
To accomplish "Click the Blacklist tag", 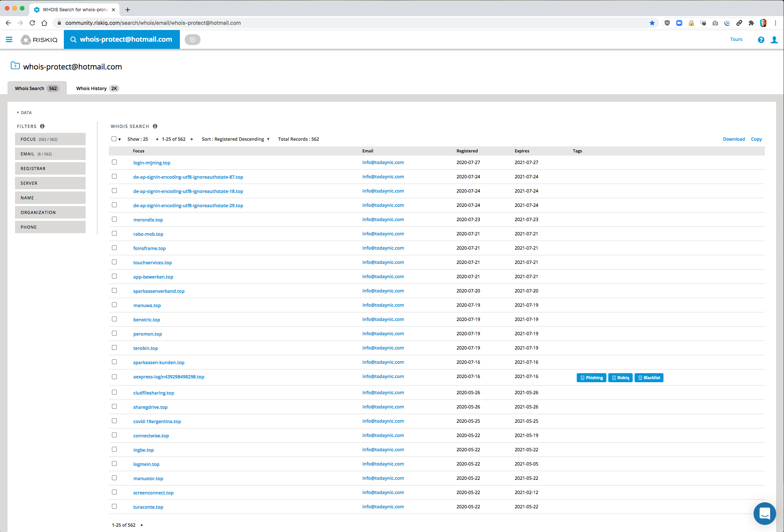I will pyautogui.click(x=649, y=378).
